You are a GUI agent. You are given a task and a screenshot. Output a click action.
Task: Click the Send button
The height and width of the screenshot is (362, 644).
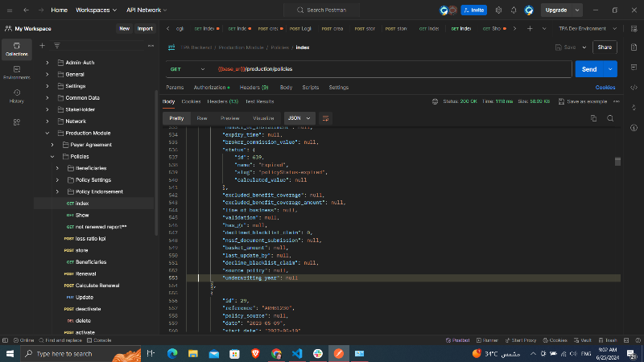point(589,69)
